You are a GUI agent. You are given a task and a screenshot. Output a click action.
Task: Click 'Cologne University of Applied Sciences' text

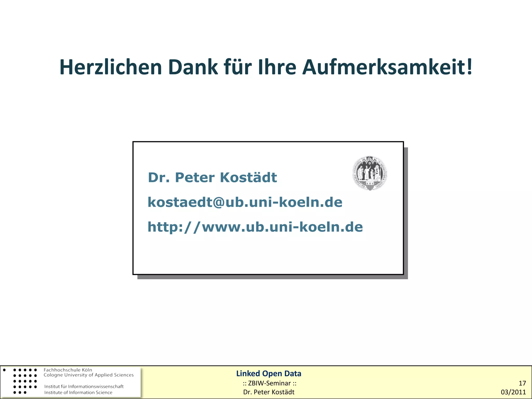click(89, 375)
